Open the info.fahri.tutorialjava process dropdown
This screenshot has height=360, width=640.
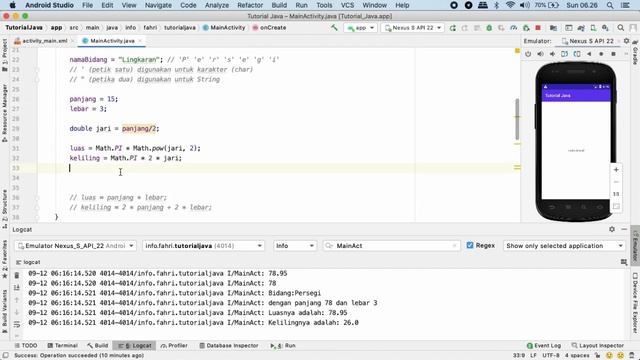click(x=203, y=246)
